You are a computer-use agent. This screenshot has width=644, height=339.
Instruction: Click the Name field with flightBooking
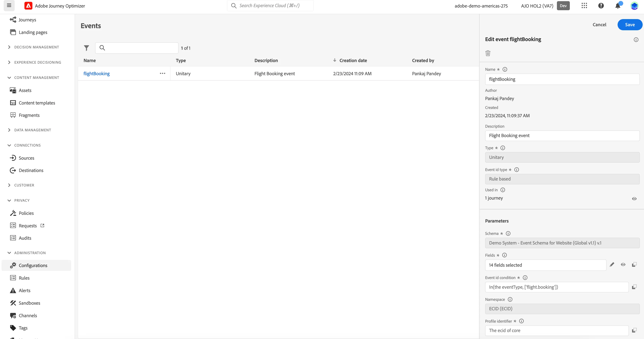click(x=562, y=79)
